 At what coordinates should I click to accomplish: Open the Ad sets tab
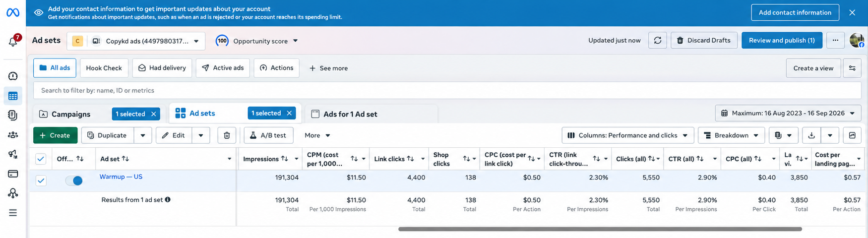coord(202,113)
